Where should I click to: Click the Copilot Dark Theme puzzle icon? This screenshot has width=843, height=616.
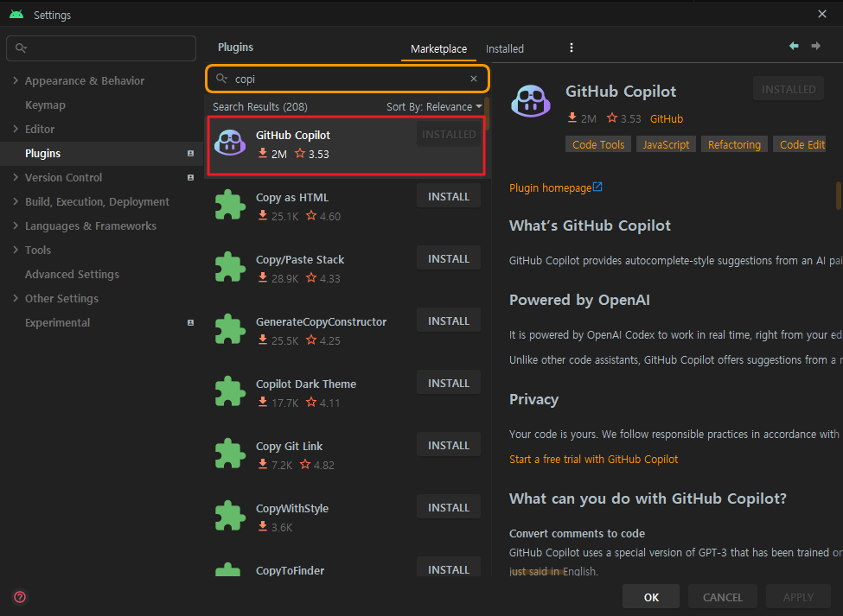pos(230,391)
